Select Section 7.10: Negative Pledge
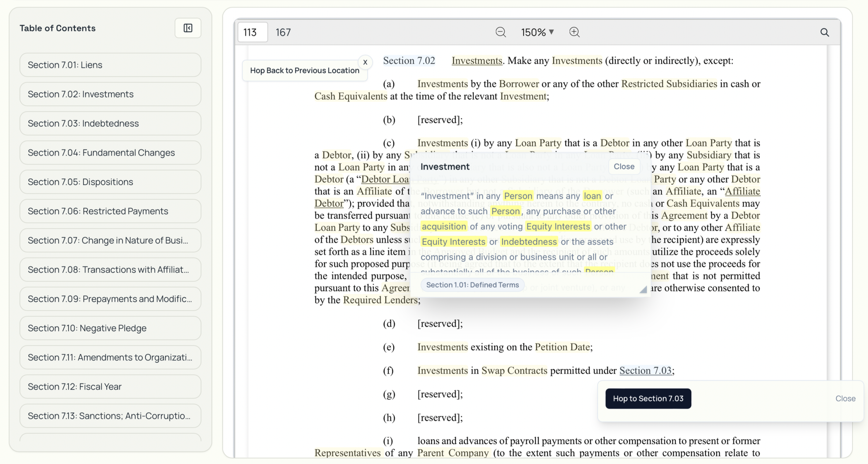This screenshot has width=868, height=464. pyautogui.click(x=110, y=328)
